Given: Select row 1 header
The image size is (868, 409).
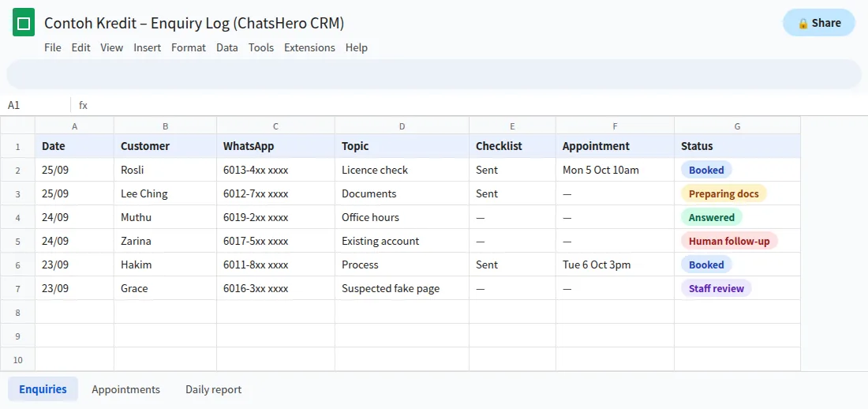Looking at the screenshot, I should (x=17, y=146).
